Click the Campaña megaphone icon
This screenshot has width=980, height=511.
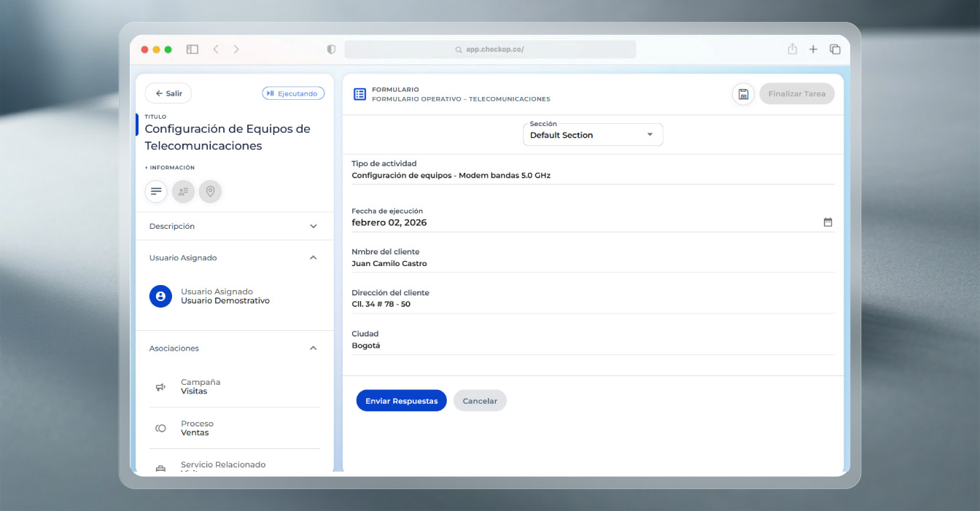click(x=160, y=387)
